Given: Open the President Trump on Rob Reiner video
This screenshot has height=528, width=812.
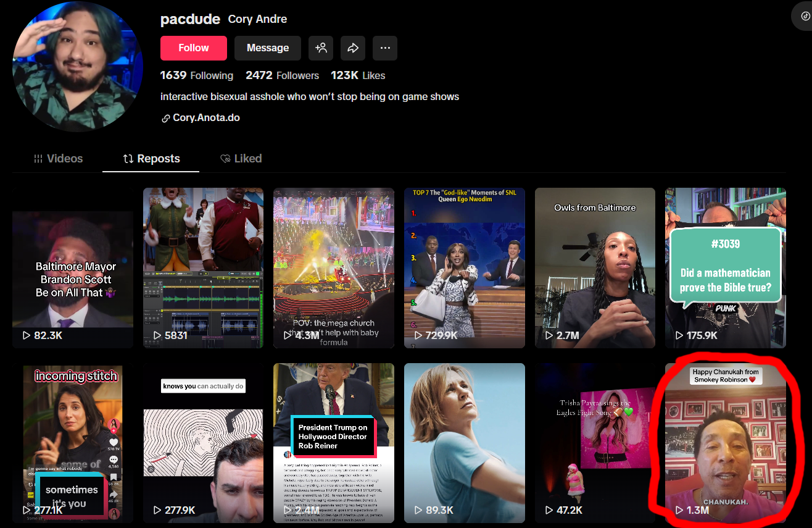Looking at the screenshot, I should pos(334,443).
